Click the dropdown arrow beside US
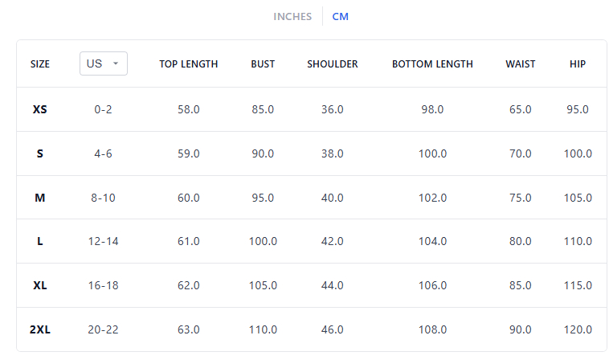609x364 pixels. click(x=116, y=63)
